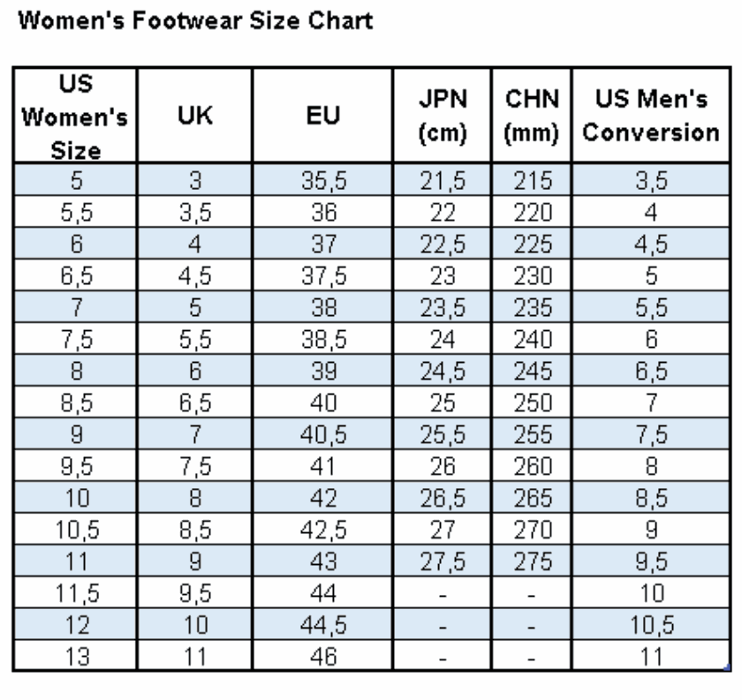
Task: Click the US Women's size 6,5 cell
Action: [76, 275]
